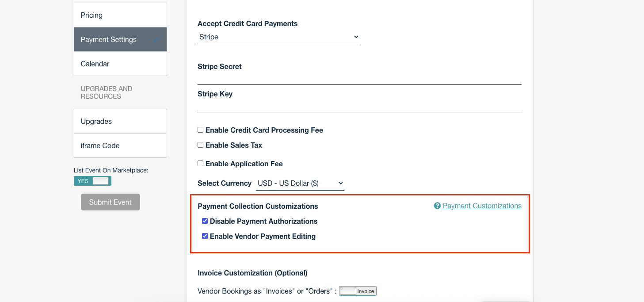Click the Submit Event button
This screenshot has height=302, width=644.
(x=111, y=202)
